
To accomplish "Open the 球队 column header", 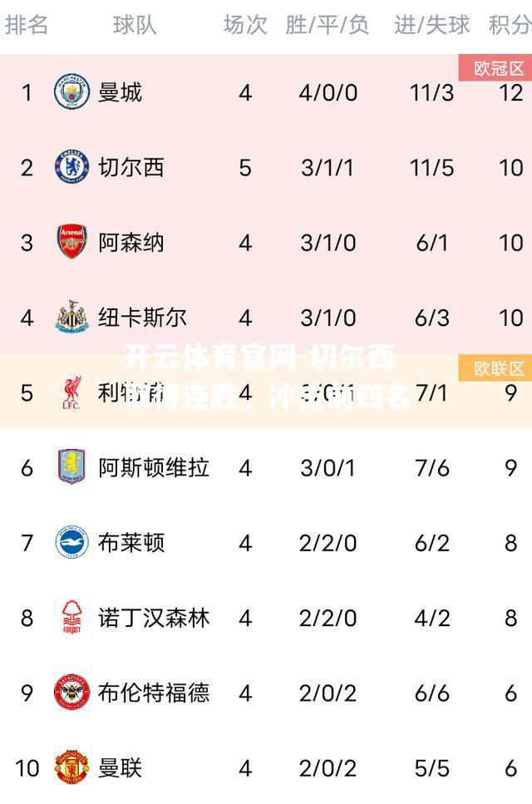I will pos(135,25).
